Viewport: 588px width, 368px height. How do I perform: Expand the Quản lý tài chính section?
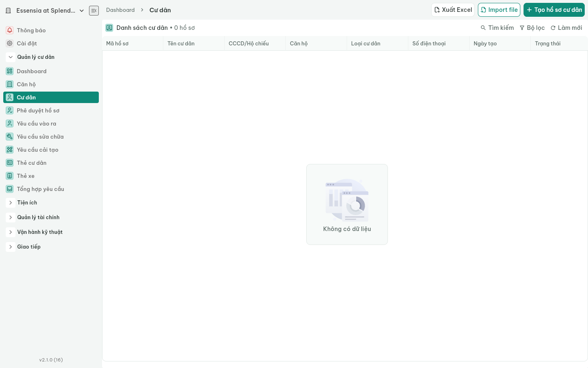[x=11, y=218]
